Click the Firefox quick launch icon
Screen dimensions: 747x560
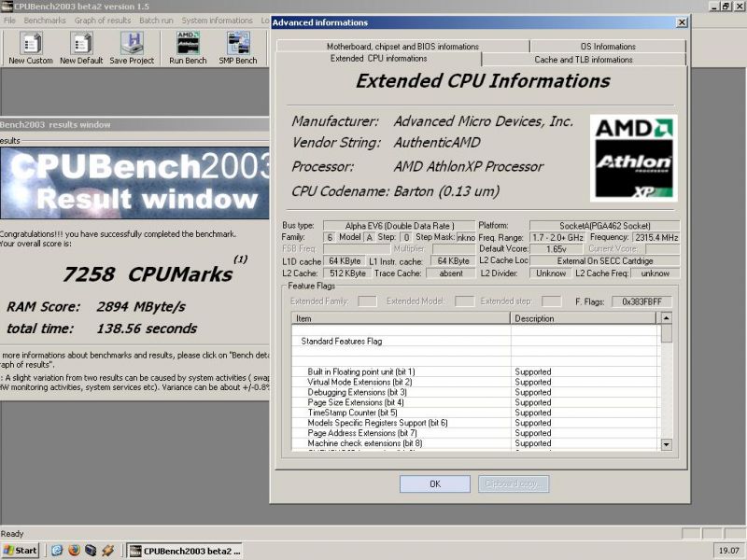click(74, 550)
